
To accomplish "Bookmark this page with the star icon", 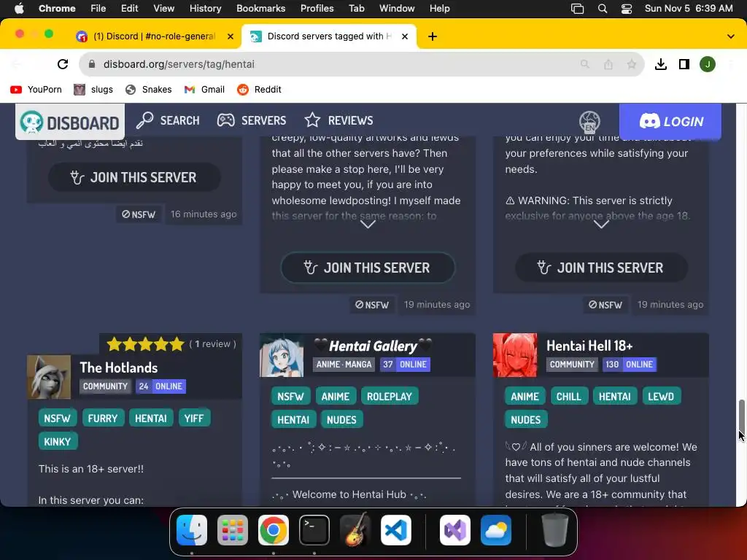I will click(631, 64).
